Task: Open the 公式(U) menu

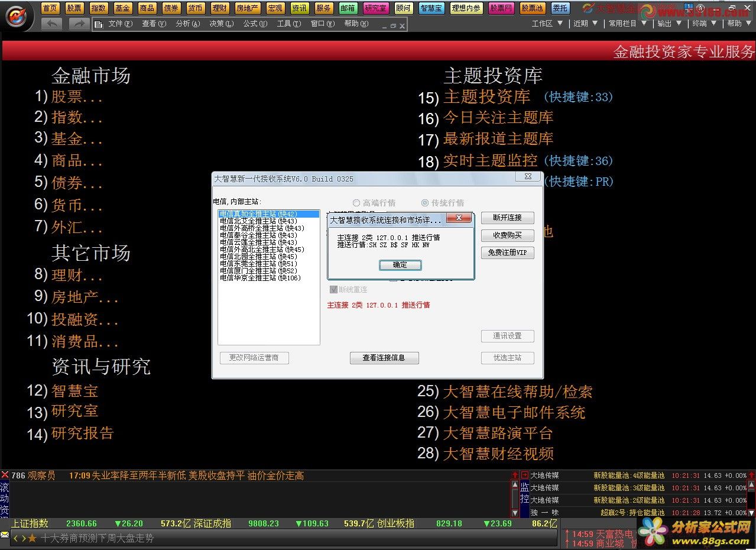Action: pyautogui.click(x=255, y=24)
